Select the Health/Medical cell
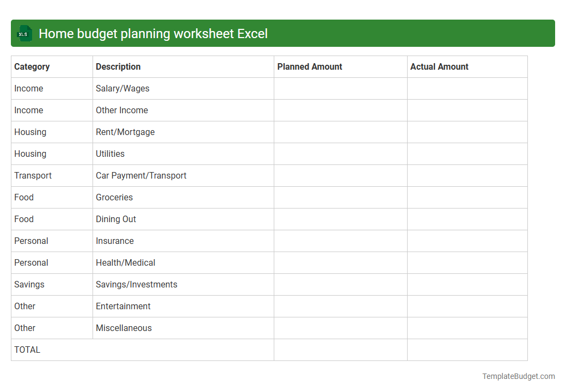The width and height of the screenshot is (566, 392). coord(125,262)
